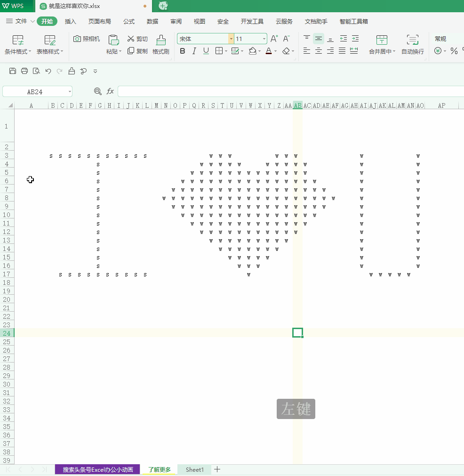Toggle bottom vertical alignment
This screenshot has height=476, width=464.
tap(330, 39)
